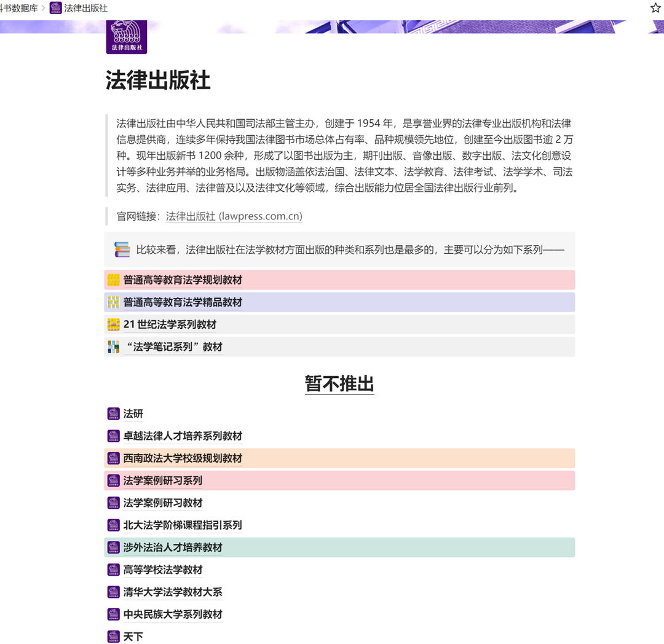This screenshot has width=664, height=644.
Task: Go to the 书数据库 parent breadcrumb
Action: (18, 8)
